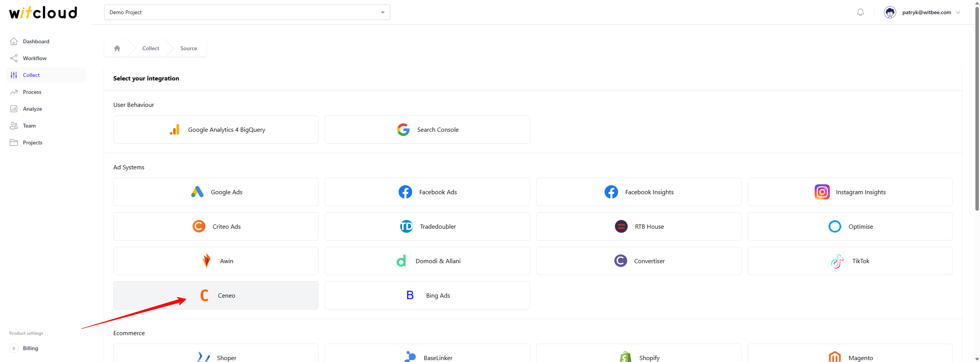Click the Collect sliders icon in sidebar
This screenshot has height=362, width=980.
point(14,75)
